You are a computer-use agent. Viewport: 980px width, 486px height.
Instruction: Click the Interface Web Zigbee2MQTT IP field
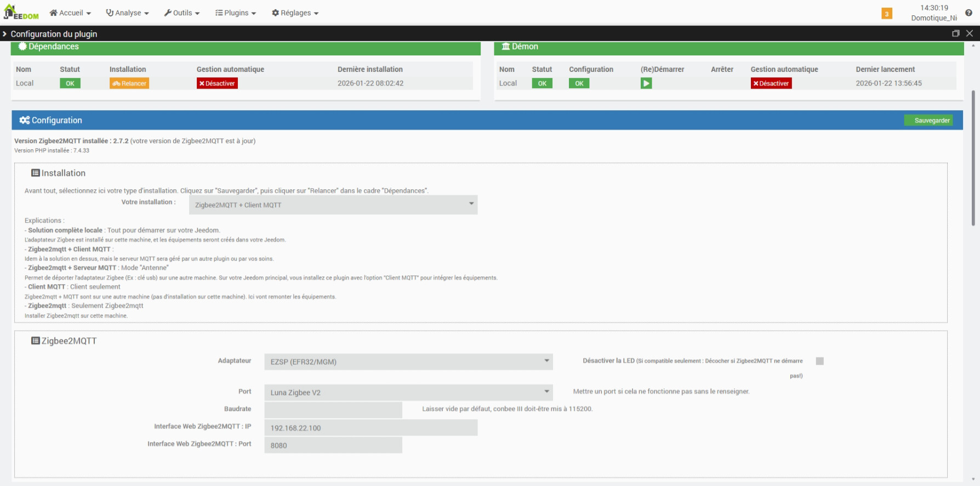click(x=371, y=428)
